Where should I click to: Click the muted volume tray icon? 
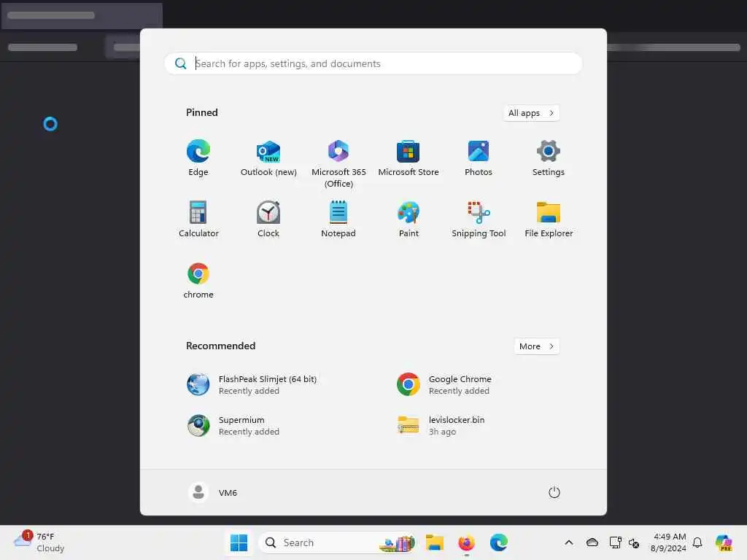[634, 542]
